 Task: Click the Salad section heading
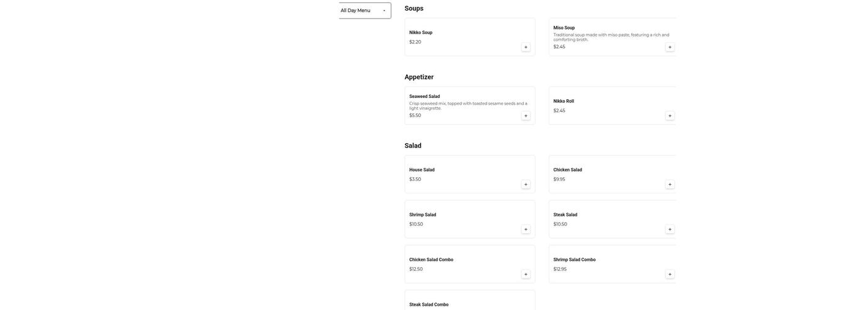tap(413, 146)
